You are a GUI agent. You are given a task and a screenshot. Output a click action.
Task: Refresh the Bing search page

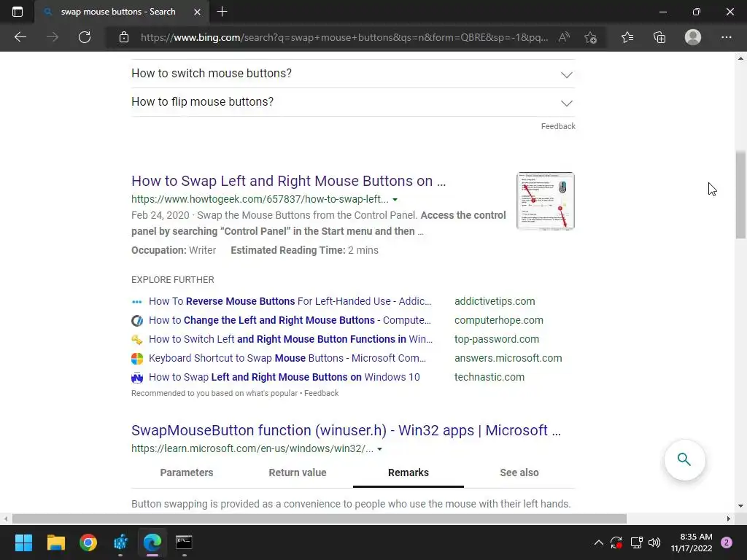coord(85,37)
